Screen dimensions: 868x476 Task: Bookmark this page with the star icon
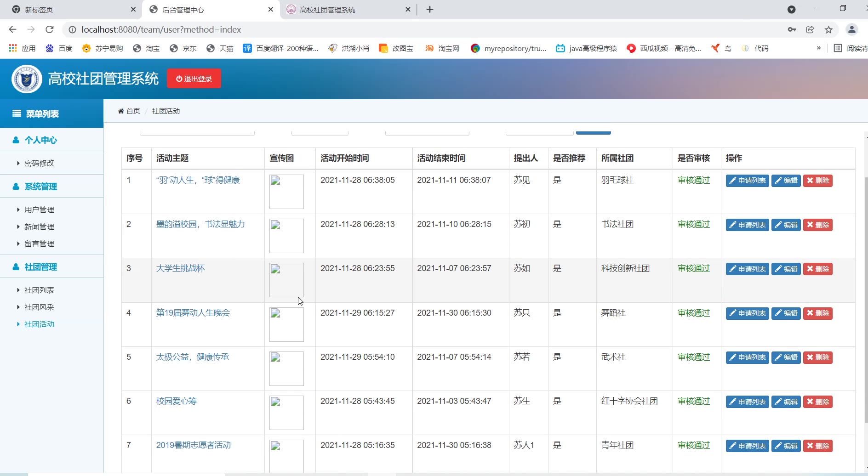point(828,29)
